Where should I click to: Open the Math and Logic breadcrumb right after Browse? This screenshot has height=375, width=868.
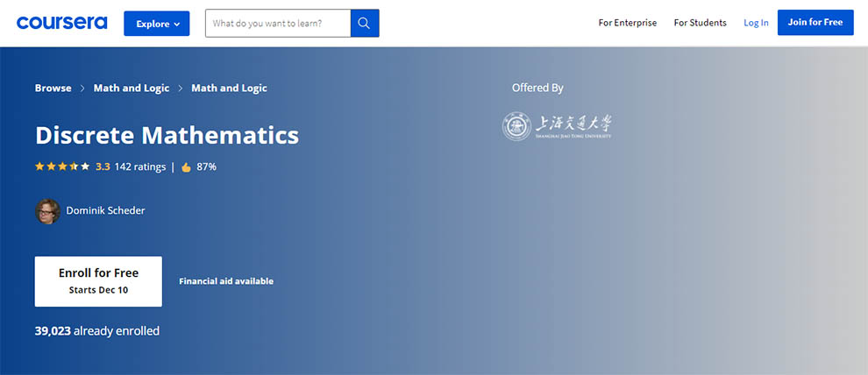point(132,88)
